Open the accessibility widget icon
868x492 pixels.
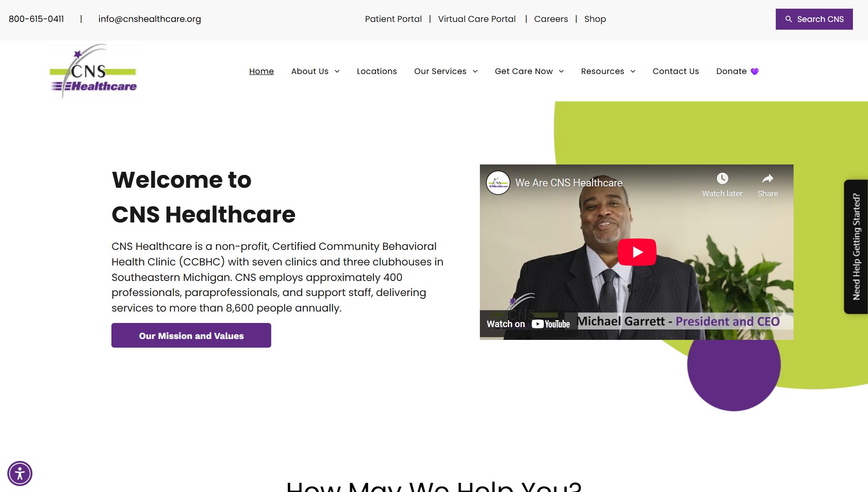tap(20, 473)
